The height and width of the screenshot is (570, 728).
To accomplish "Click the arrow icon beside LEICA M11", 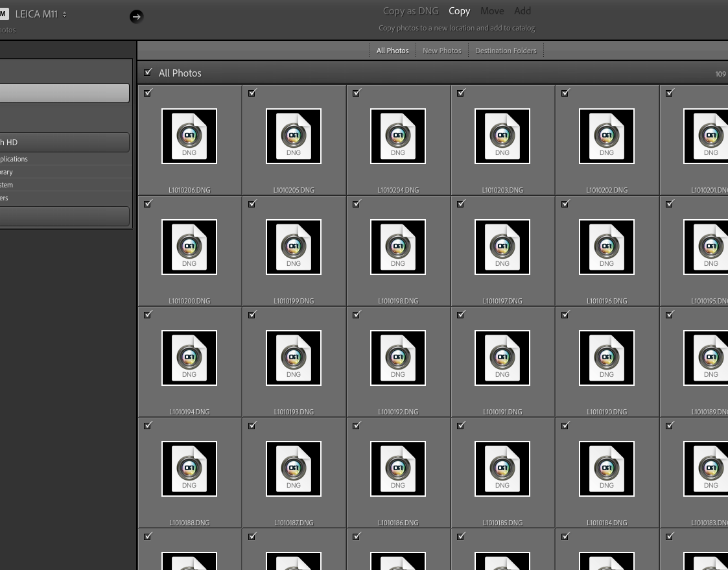I will click(136, 17).
